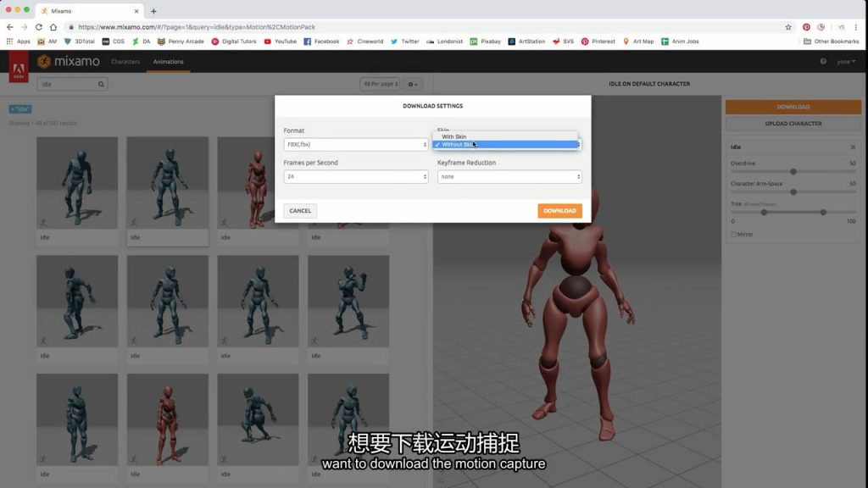The width and height of the screenshot is (868, 488).
Task: Click the mixamo logo
Action: click(x=69, y=61)
